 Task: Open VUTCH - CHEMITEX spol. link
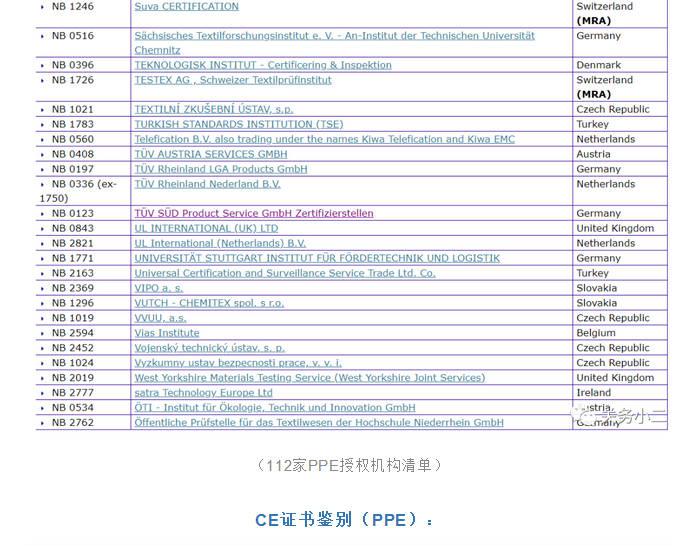(209, 303)
